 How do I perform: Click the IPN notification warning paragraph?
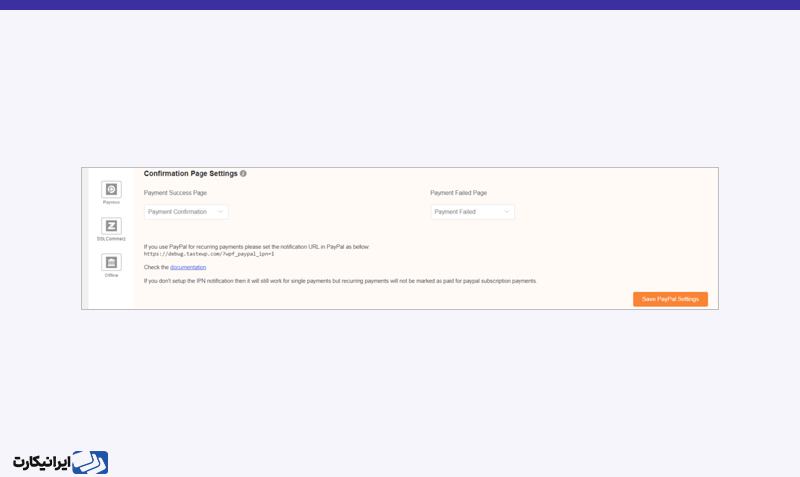pos(340,281)
